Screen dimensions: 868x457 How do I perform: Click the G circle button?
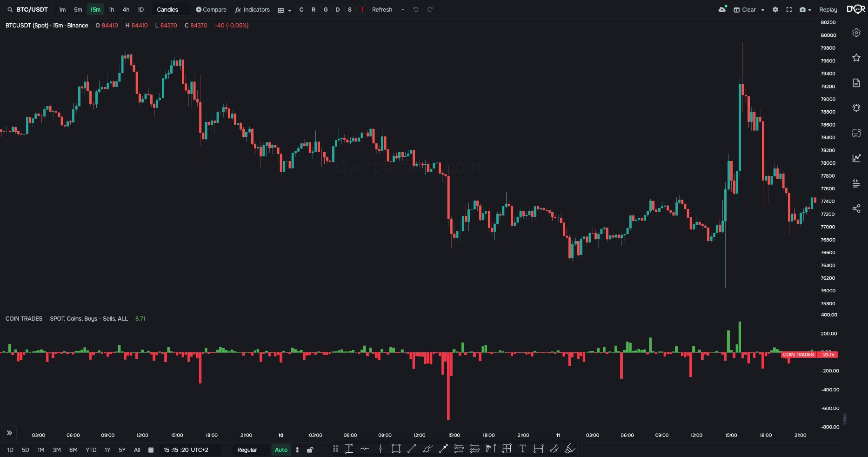326,9
